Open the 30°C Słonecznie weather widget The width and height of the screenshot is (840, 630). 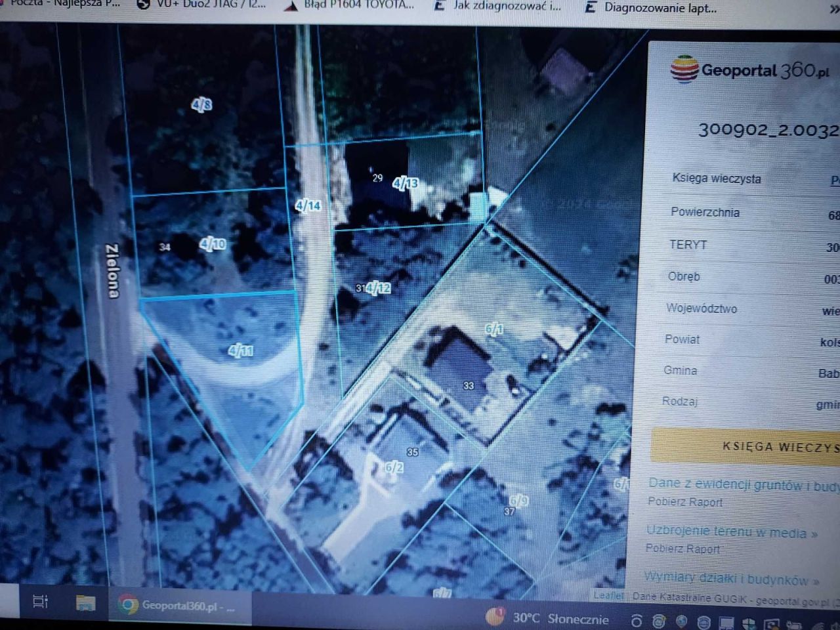click(548, 618)
